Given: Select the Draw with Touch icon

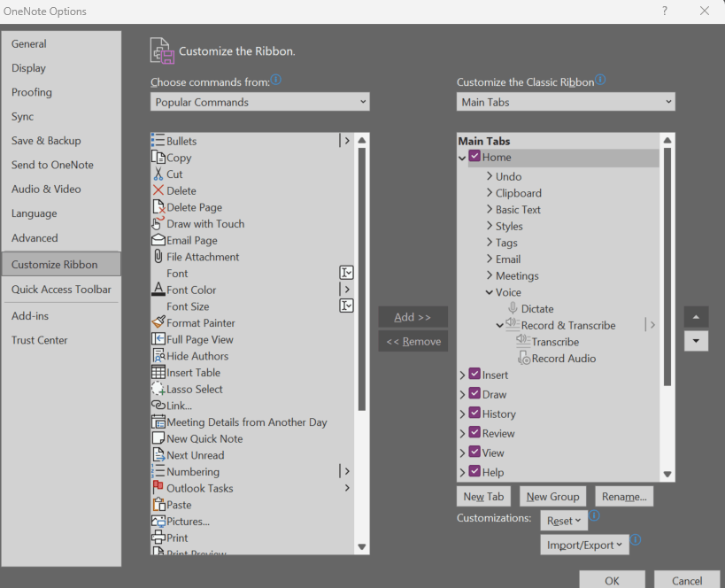Looking at the screenshot, I should tap(158, 223).
